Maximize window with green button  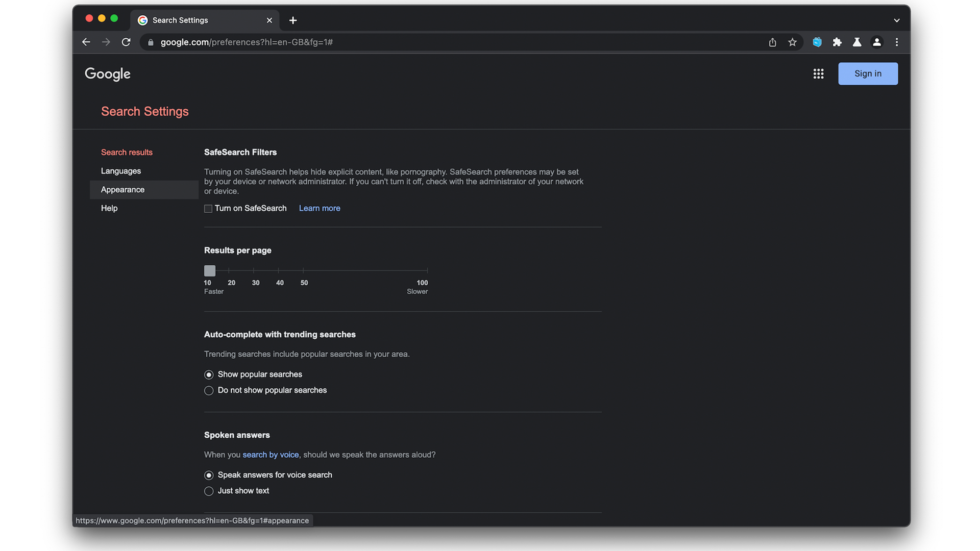click(114, 18)
